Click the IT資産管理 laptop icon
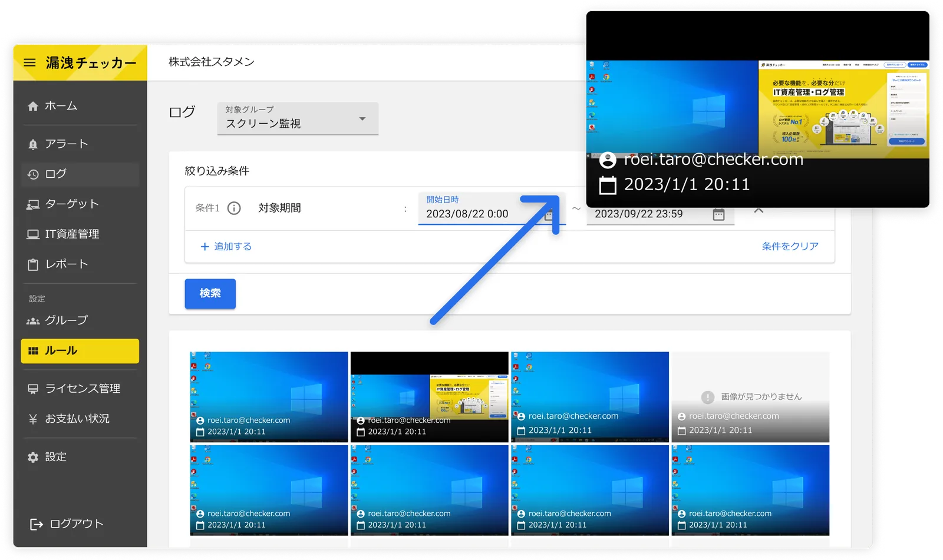Viewport: 943px width, 560px height. click(33, 234)
